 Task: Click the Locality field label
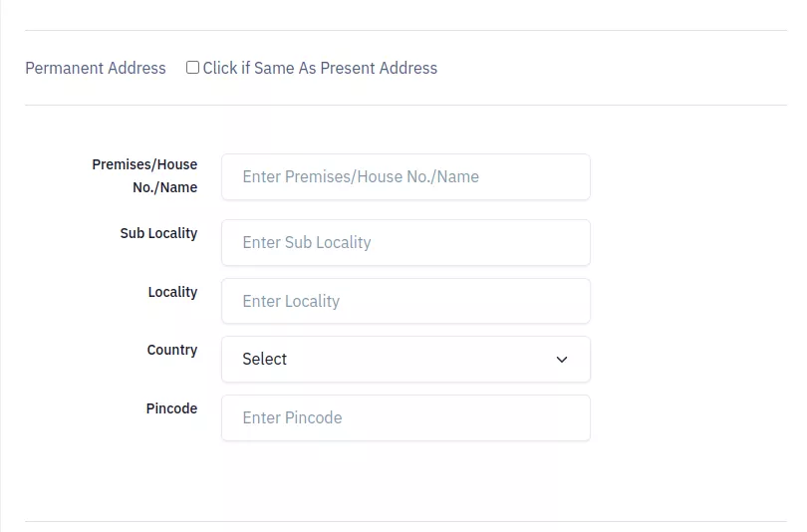pyautogui.click(x=172, y=292)
